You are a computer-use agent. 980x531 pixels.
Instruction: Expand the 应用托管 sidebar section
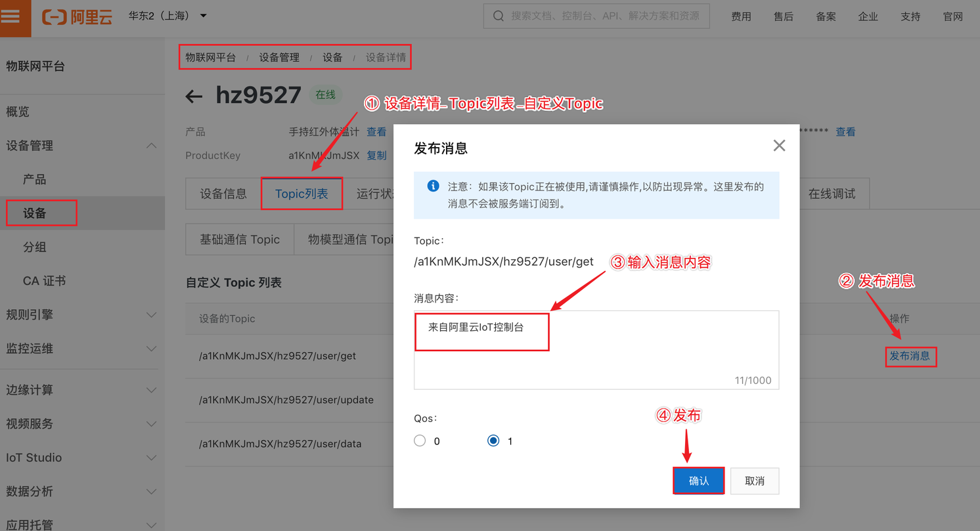pyautogui.click(x=82, y=524)
